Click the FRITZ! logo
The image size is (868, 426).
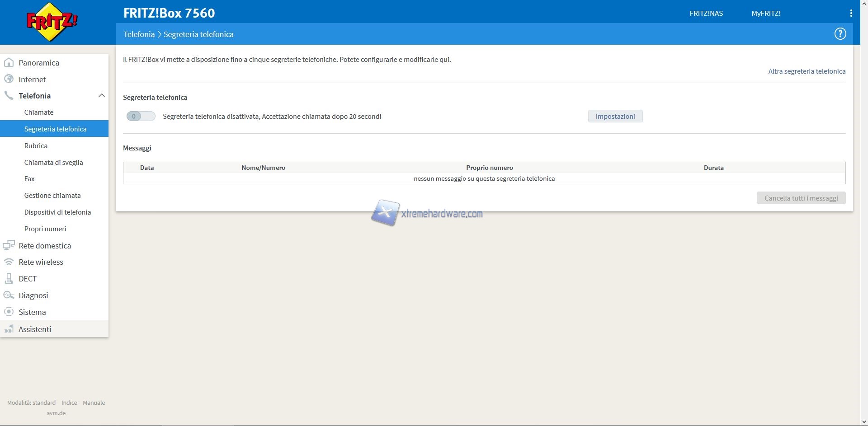[x=52, y=22]
